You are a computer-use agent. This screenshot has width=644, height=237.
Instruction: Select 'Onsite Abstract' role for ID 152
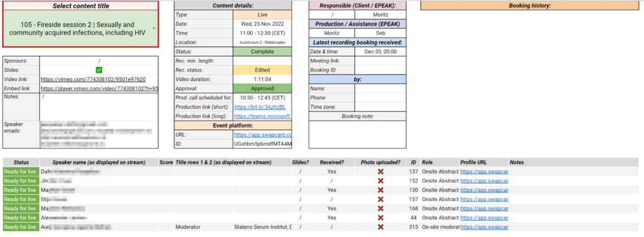pyautogui.click(x=440, y=180)
